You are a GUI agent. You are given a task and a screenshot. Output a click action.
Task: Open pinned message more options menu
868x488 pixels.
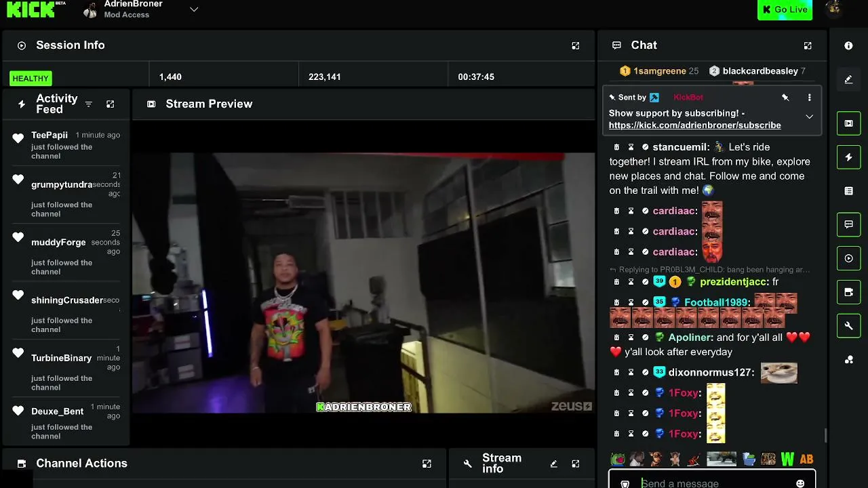(x=809, y=98)
